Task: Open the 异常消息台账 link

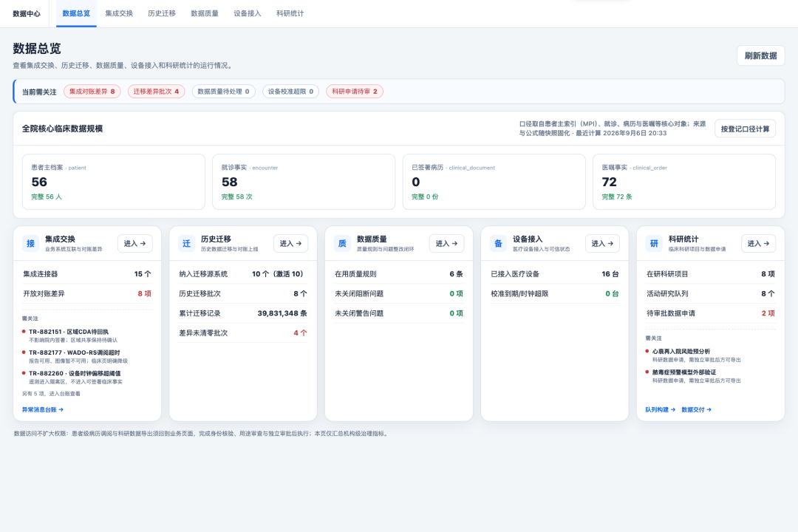Action: tap(43, 409)
